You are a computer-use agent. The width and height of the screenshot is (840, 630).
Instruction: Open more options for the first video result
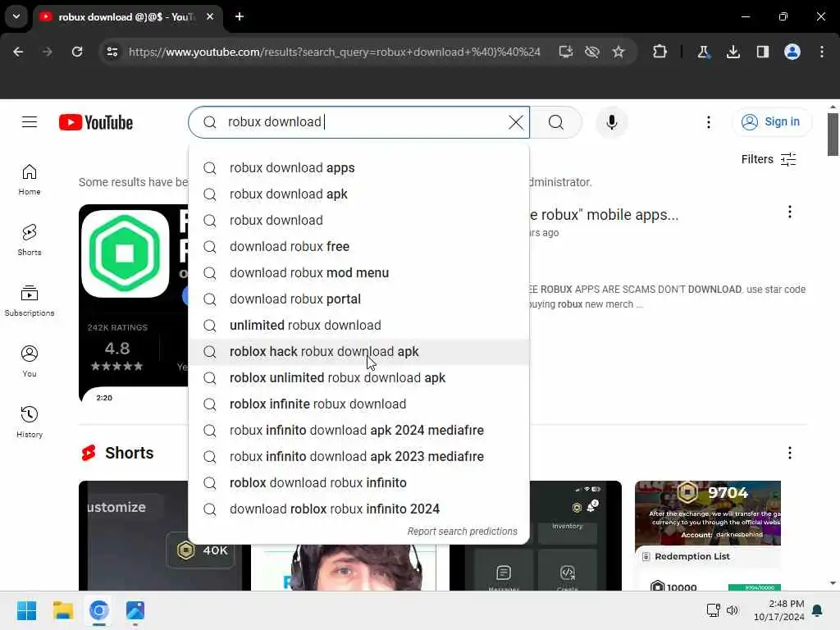tap(790, 212)
